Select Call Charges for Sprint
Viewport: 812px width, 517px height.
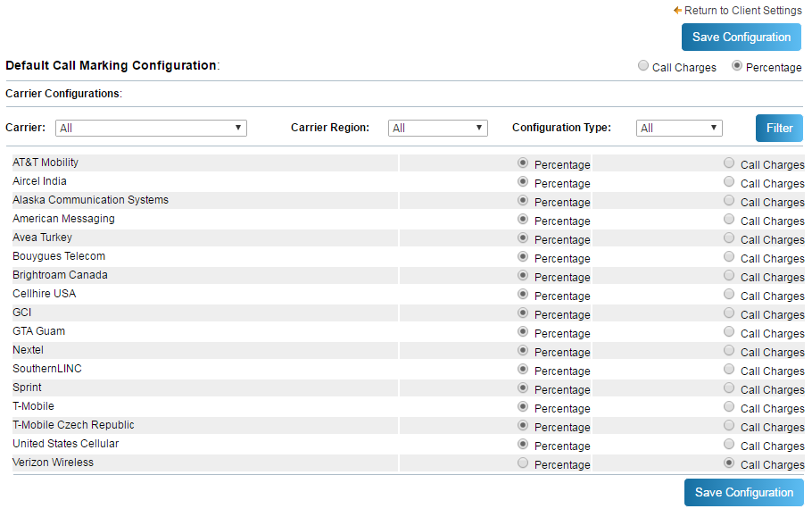(x=729, y=388)
